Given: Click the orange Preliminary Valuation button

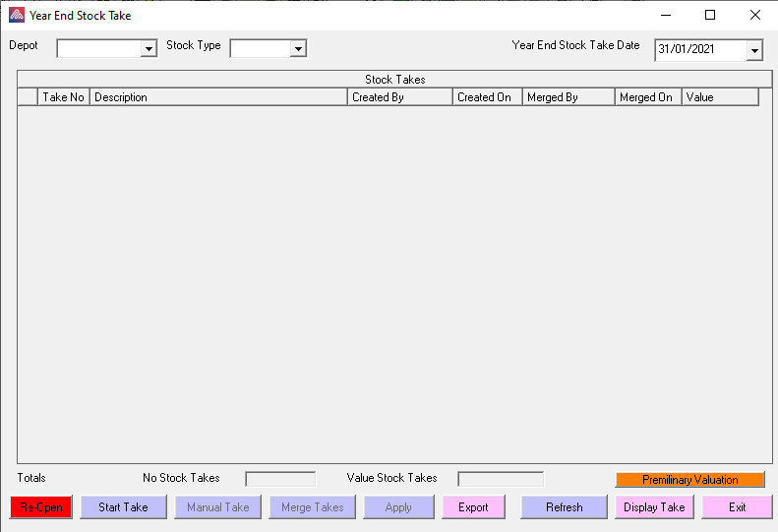Looking at the screenshot, I should [689, 480].
